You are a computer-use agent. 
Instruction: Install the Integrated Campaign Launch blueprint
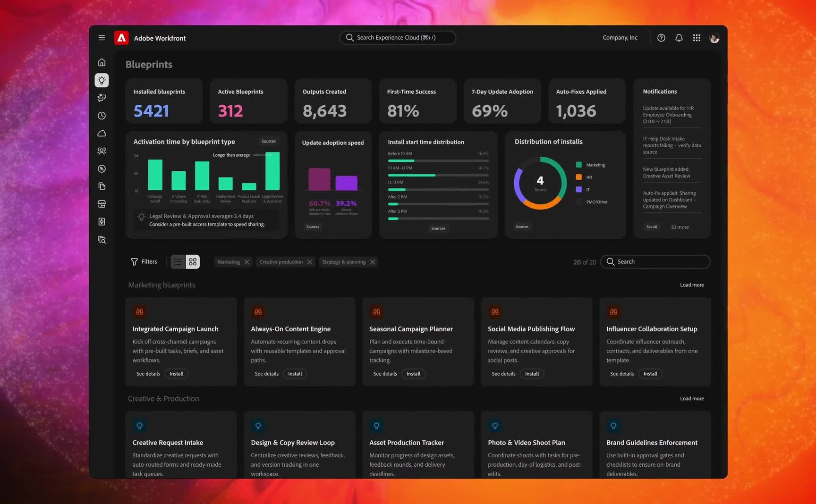[x=177, y=374]
